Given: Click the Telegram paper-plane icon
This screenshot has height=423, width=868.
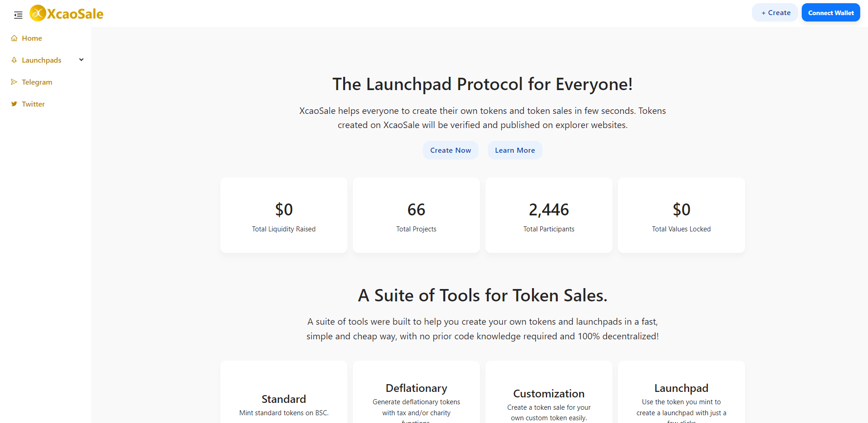Looking at the screenshot, I should coord(14,82).
